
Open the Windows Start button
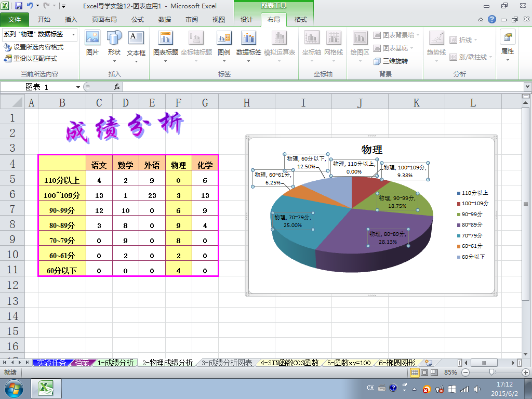point(13,389)
